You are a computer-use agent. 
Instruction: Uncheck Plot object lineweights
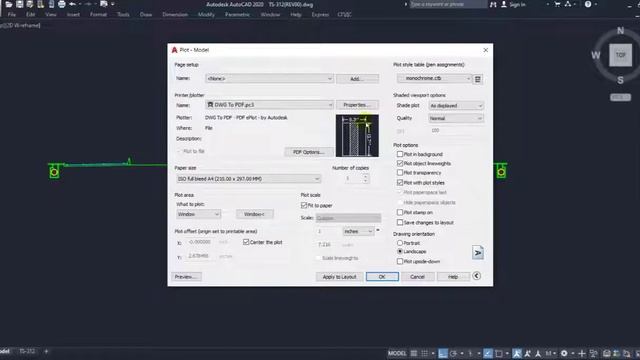point(400,163)
